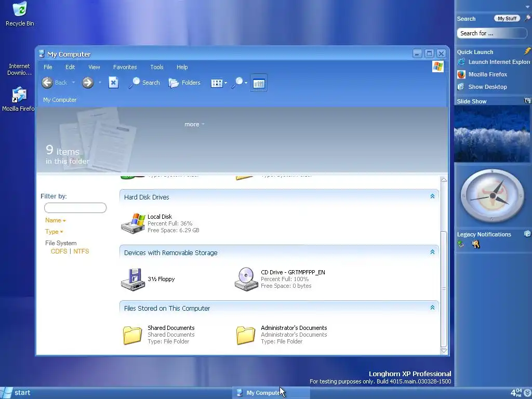Toggle the Folders pane button
This screenshot has height=399, width=532.
184,83
